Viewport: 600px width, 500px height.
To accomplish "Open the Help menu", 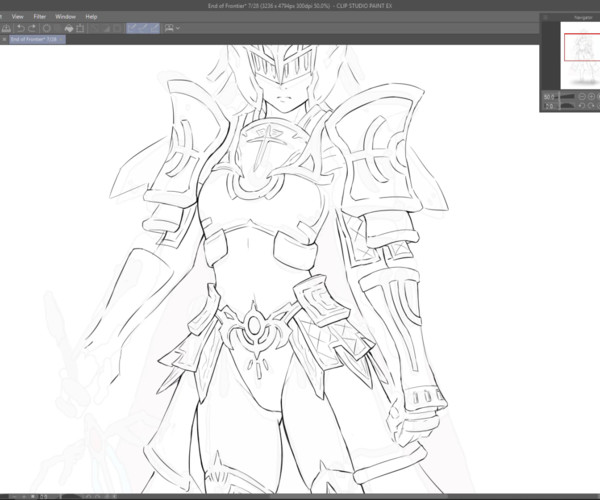I will [x=91, y=16].
